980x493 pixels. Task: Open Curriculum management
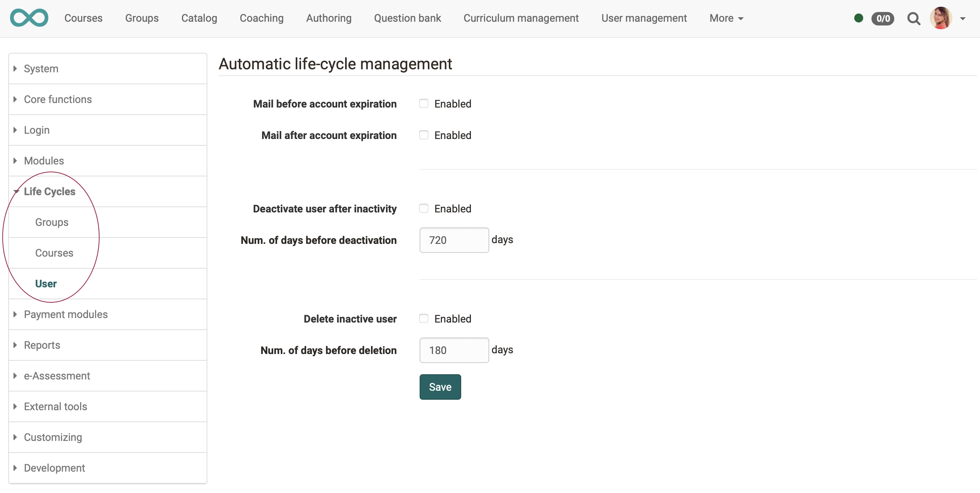521,18
